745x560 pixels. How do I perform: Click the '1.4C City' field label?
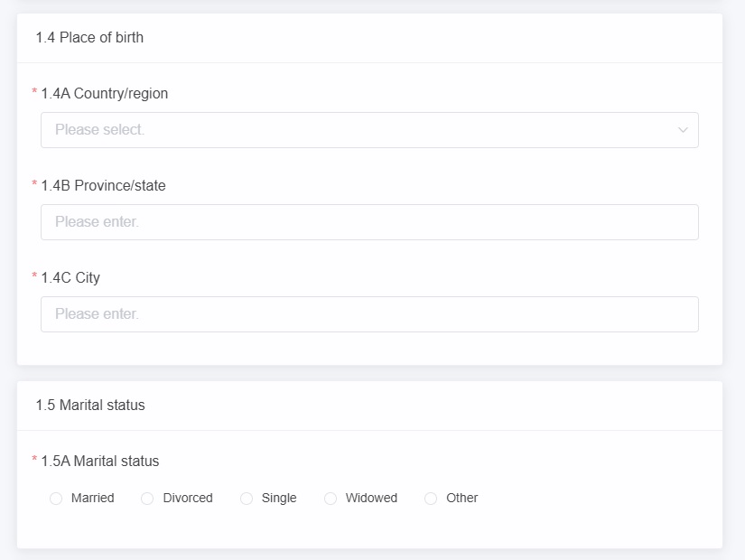(x=70, y=277)
